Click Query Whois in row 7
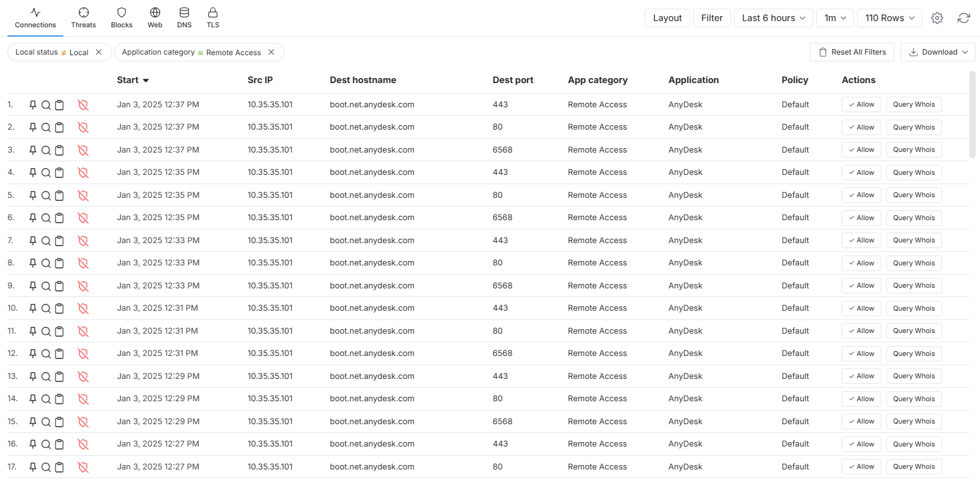The width and height of the screenshot is (980, 480). point(914,240)
